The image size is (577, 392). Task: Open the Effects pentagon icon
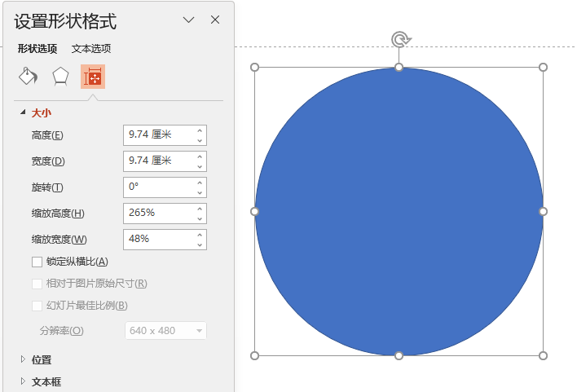point(60,76)
